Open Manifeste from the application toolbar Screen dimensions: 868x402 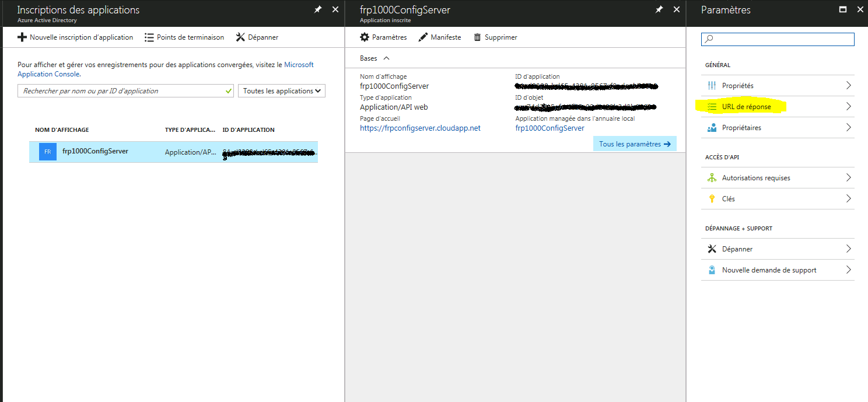(446, 37)
